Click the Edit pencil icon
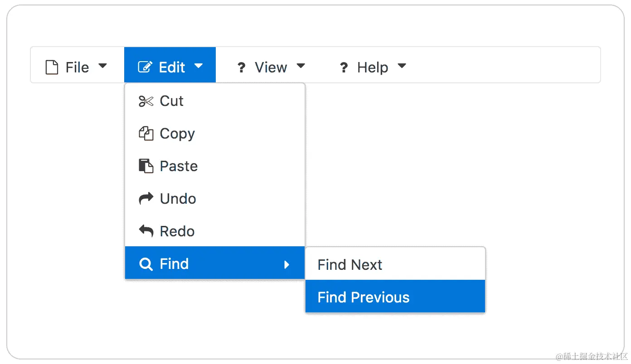The height and width of the screenshot is (364, 631). tap(145, 67)
